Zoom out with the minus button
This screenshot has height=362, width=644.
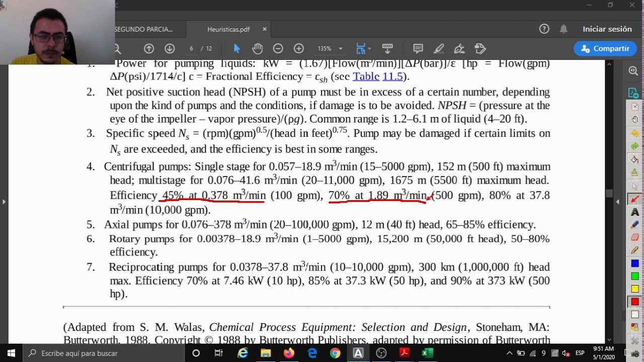278,49
